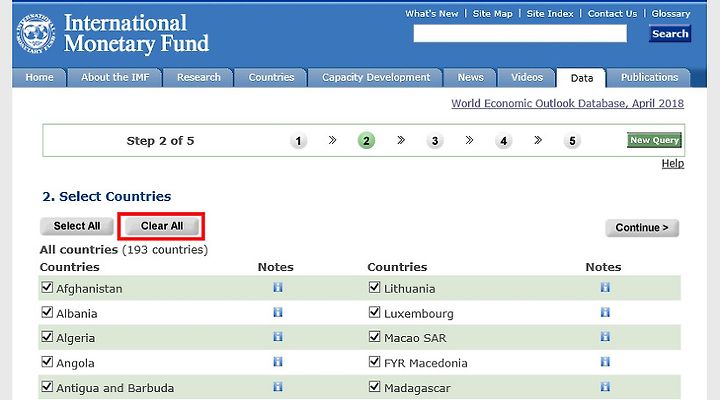Open the Contact Us link
The width and height of the screenshot is (720, 400).
pyautogui.click(x=613, y=14)
